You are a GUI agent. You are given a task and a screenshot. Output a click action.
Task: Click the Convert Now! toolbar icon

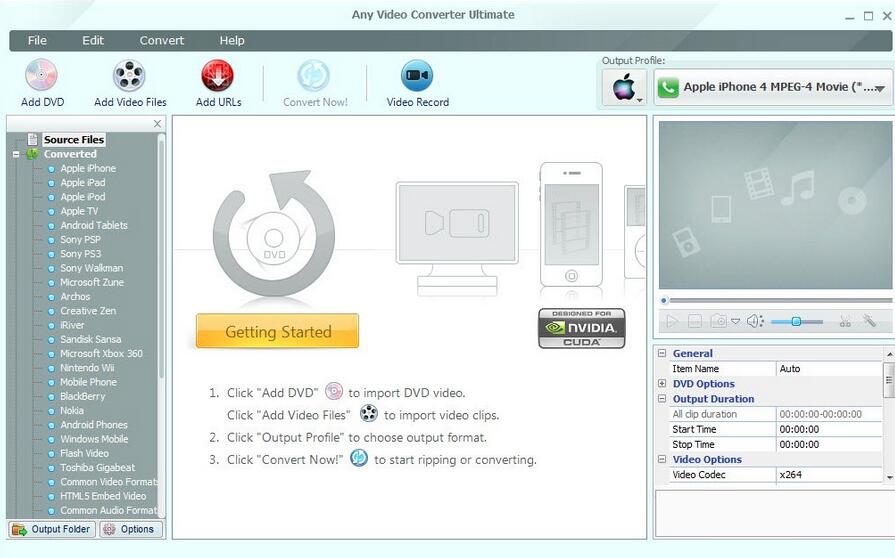click(x=313, y=75)
